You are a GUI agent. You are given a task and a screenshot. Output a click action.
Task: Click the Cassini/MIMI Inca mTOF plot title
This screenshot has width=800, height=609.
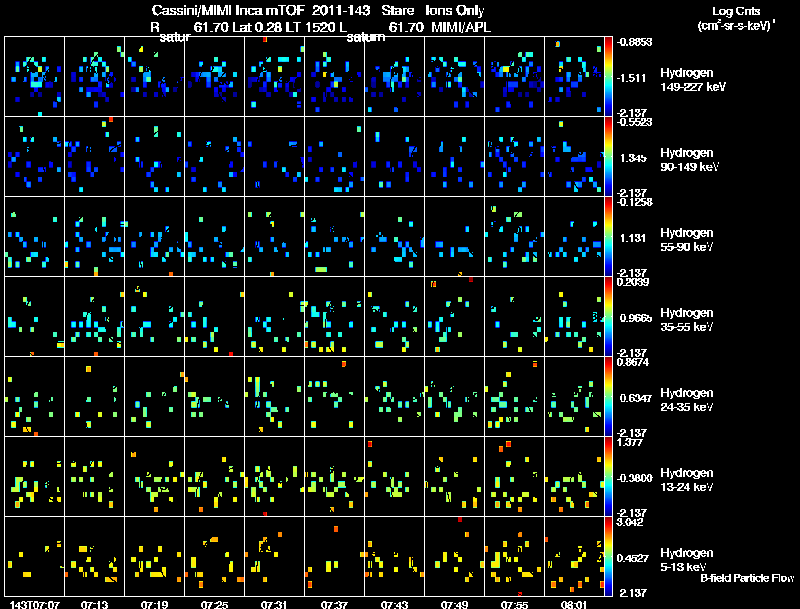point(318,10)
